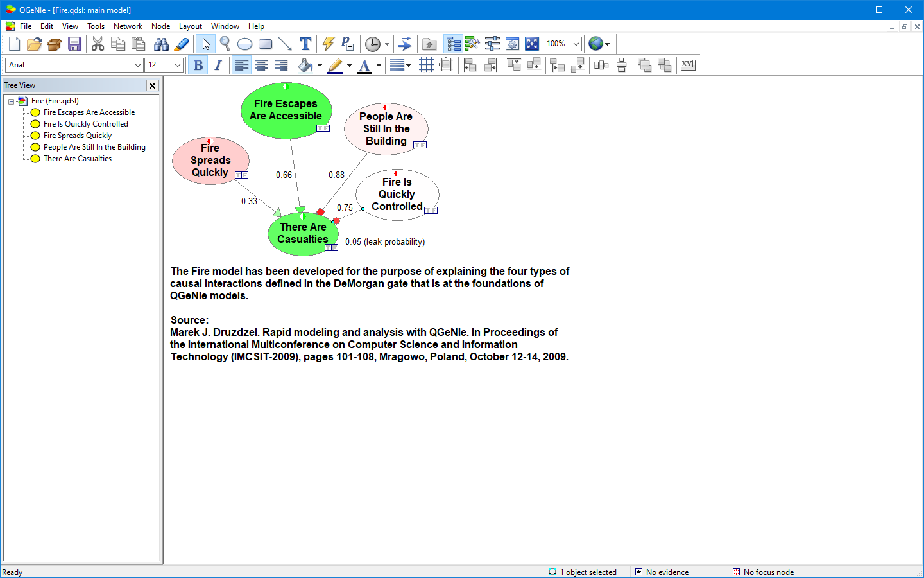Collapse the Fire (Fire.qdsl) tree node
The width and height of the screenshot is (924, 578).
pyautogui.click(x=11, y=101)
